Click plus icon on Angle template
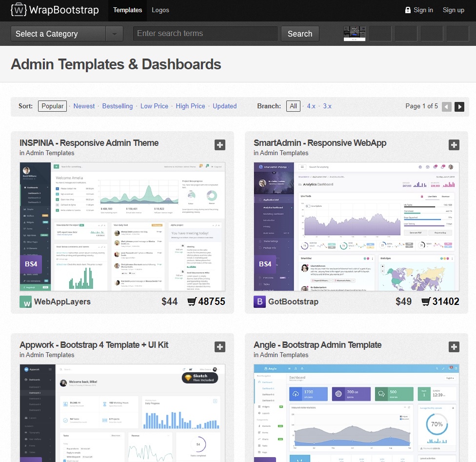Screen dimensions: 476x462 (454, 347)
